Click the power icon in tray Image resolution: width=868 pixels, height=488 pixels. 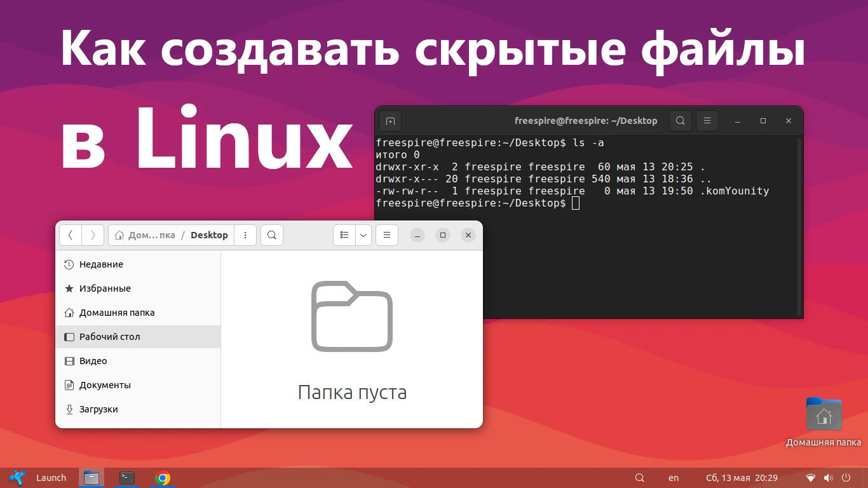846,478
